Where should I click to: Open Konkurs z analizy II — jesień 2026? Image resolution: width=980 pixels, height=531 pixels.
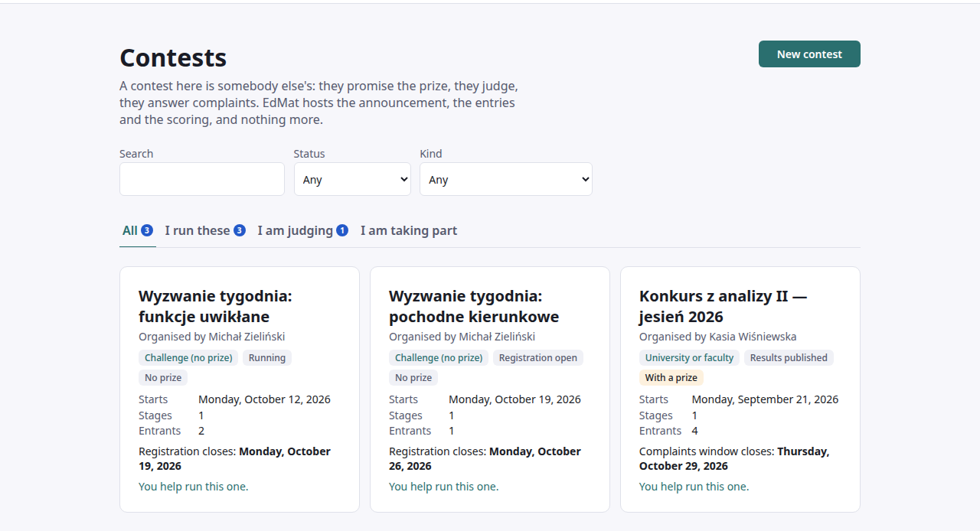[x=723, y=306]
